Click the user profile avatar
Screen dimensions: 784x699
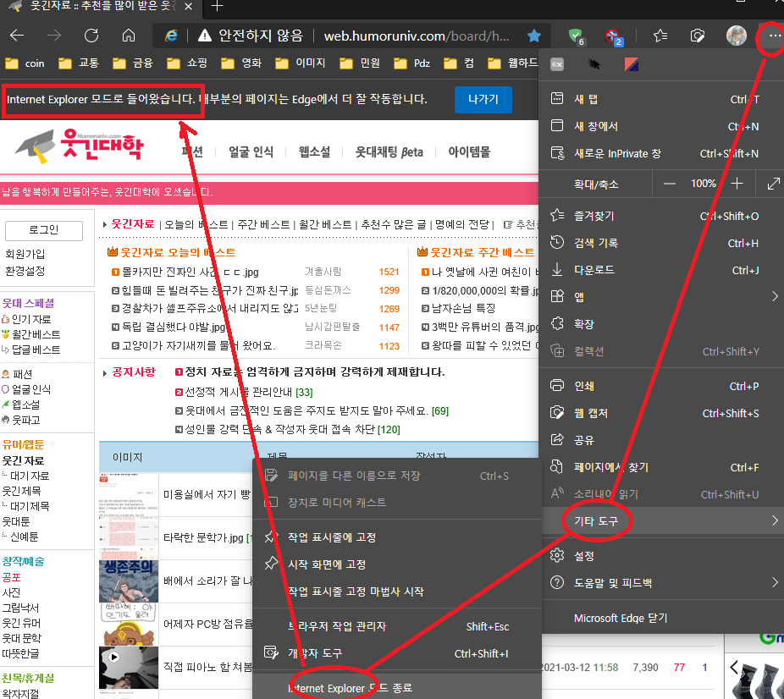736,36
